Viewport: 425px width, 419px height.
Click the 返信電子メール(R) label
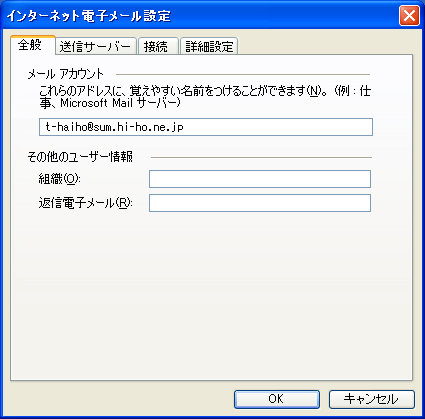click(85, 203)
